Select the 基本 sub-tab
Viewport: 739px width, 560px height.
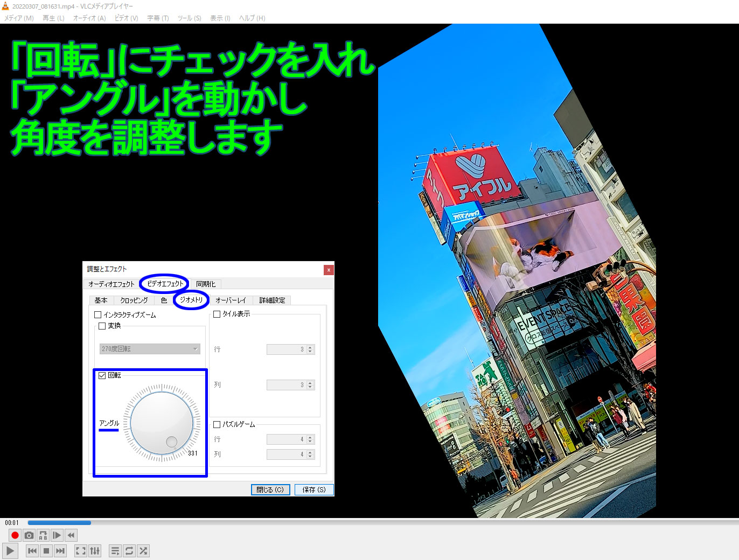101,300
